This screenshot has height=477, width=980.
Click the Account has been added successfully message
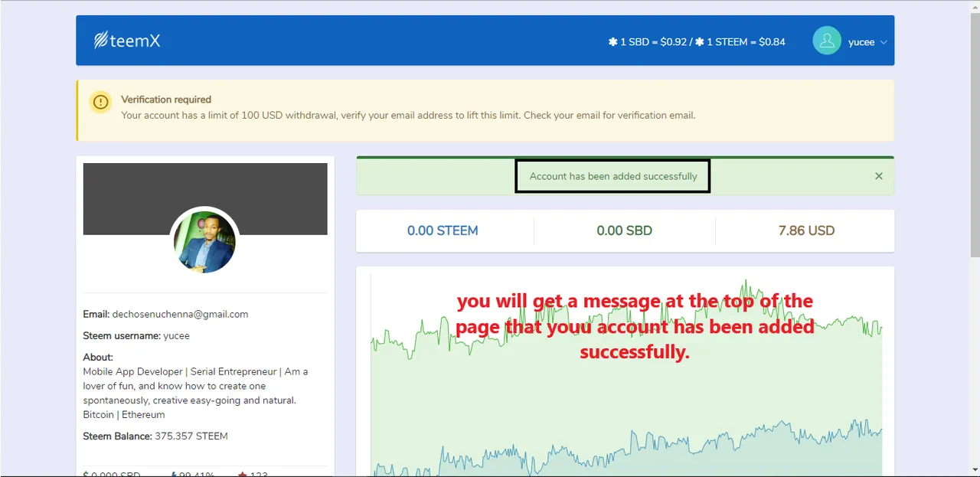pyautogui.click(x=613, y=176)
